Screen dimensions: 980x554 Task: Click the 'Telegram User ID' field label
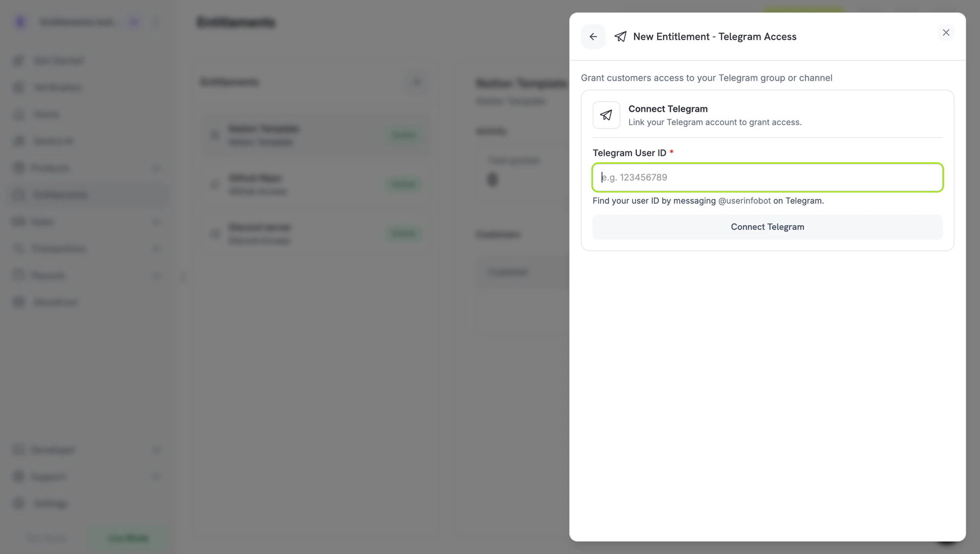pos(629,153)
